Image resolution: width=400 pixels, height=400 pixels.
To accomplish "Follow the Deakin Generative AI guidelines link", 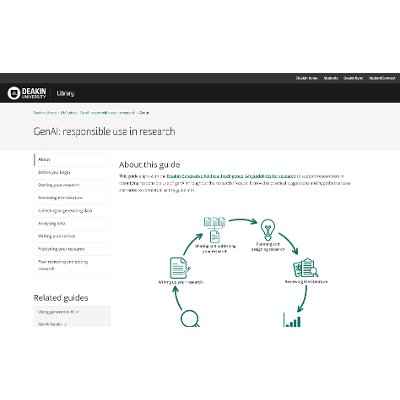I will click(x=231, y=176).
